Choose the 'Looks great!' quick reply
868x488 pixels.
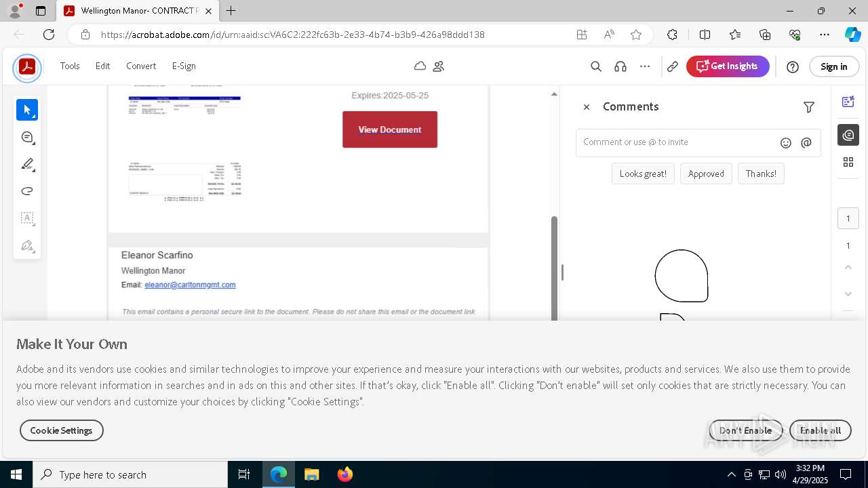(x=643, y=174)
